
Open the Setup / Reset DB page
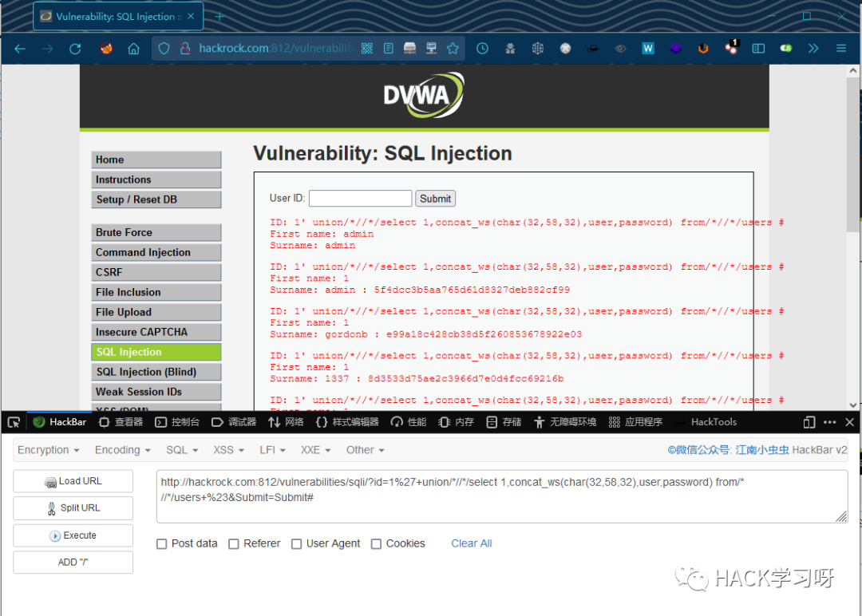pyautogui.click(x=156, y=199)
